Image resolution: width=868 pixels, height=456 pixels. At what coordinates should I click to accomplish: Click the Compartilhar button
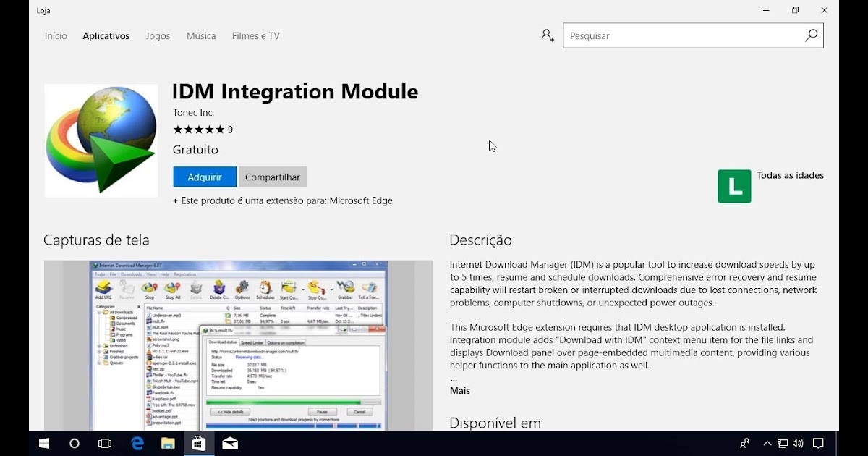pos(273,177)
